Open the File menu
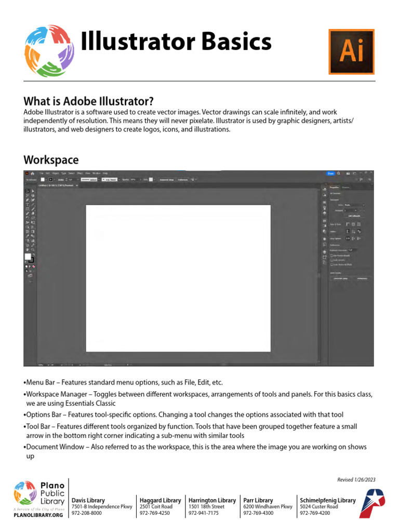 [42, 173]
